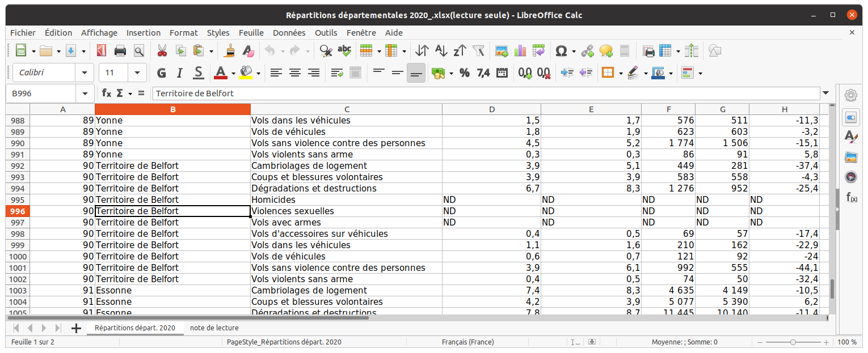Cut the selection with the scissors icon
868x353 pixels.
click(x=162, y=51)
